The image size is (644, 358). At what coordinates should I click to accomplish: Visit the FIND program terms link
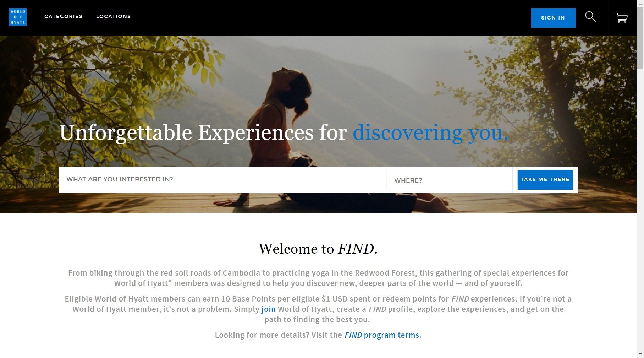point(382,335)
